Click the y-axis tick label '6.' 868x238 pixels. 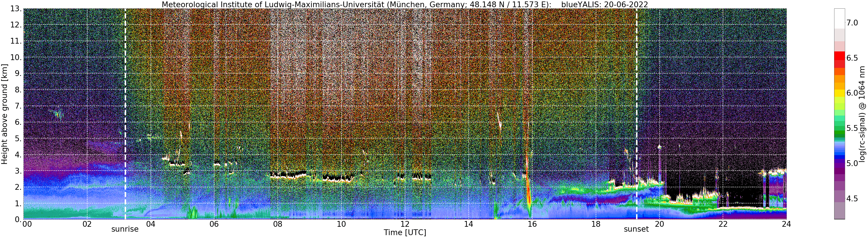[18, 122]
